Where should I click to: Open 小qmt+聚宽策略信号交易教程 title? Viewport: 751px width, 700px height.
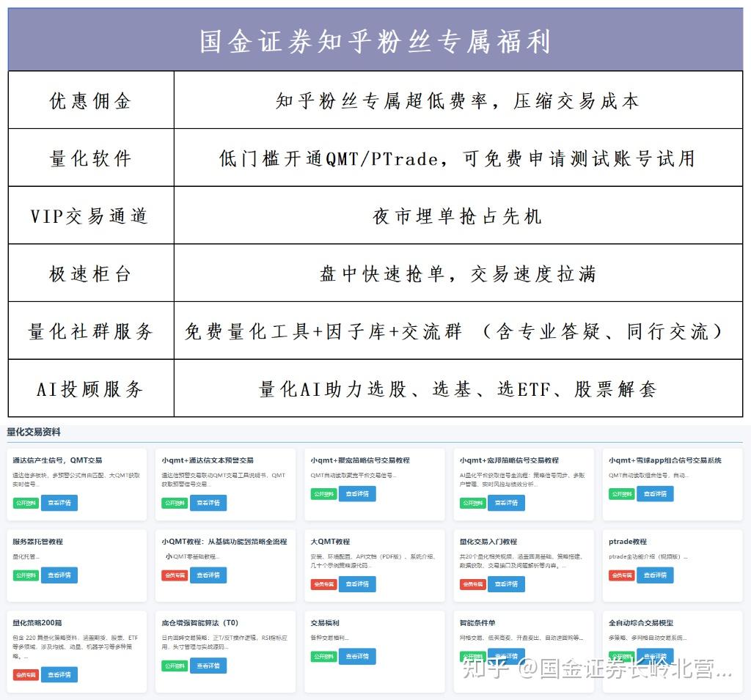pos(360,460)
